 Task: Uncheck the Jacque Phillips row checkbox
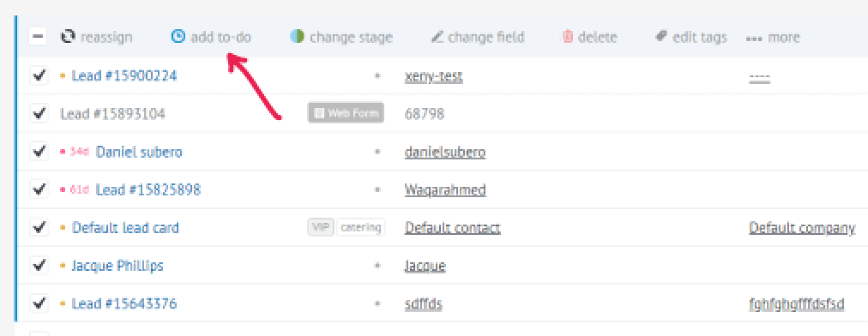pos(39,266)
